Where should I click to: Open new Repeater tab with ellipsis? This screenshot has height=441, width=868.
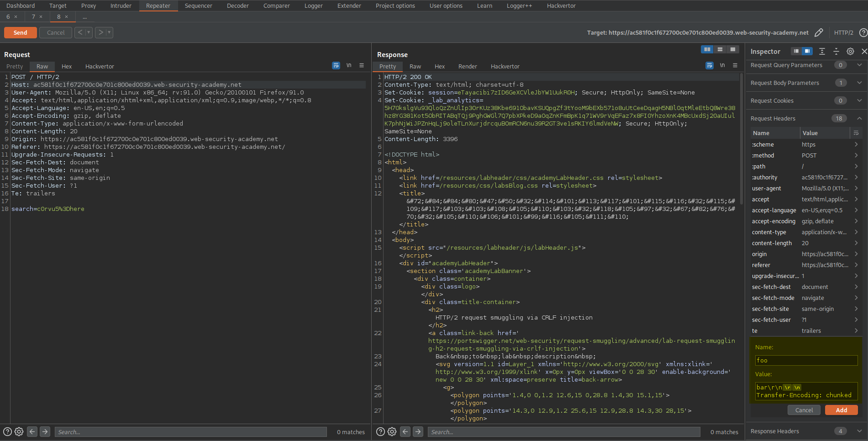85,16
